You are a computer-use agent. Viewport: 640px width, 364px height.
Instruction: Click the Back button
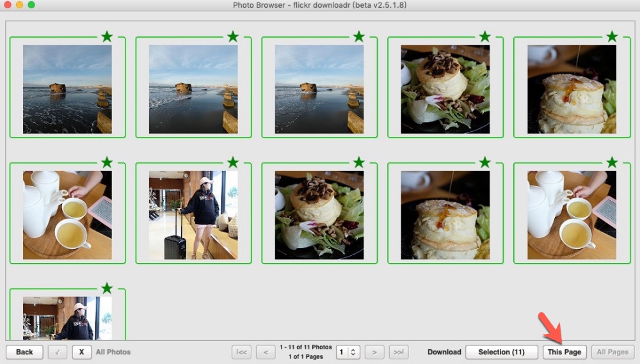[24, 352]
